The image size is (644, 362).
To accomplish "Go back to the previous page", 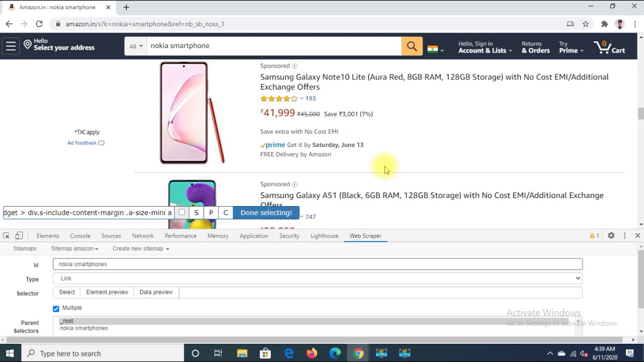I will pos(9,24).
